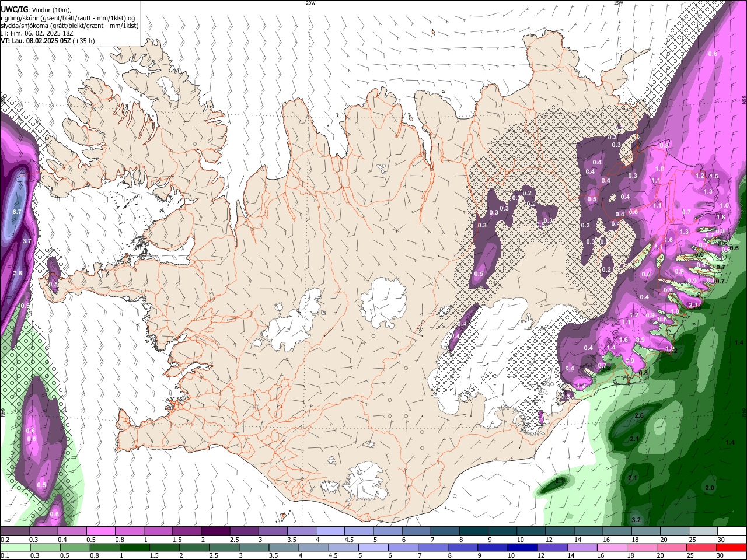This screenshot has height=560, width=747.
Task: Click the 'IT: Fim. 06. 02. 2025 18Z' line
Action: click(37, 33)
